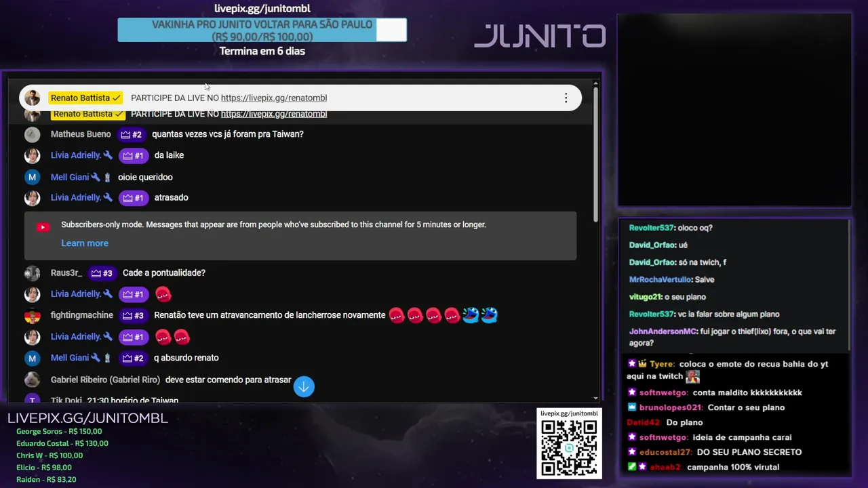
Task: Click educostal27's 'DO SEU PLANO SECRETO' message
Action: click(x=749, y=452)
